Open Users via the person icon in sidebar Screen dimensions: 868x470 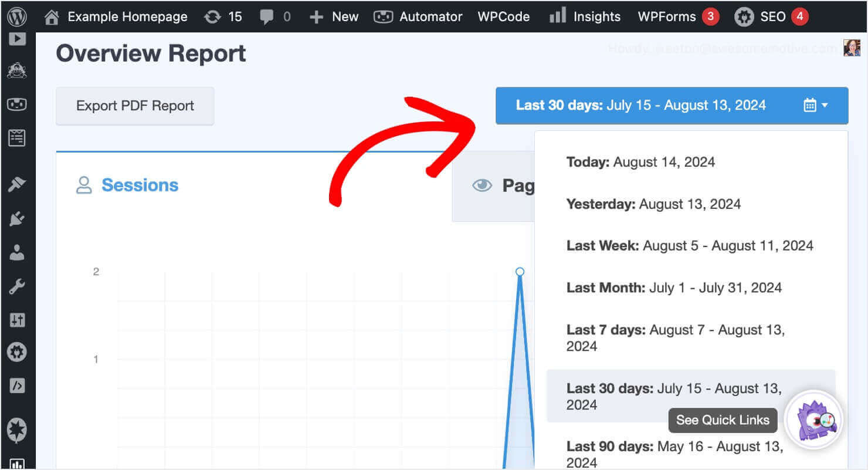(x=18, y=252)
